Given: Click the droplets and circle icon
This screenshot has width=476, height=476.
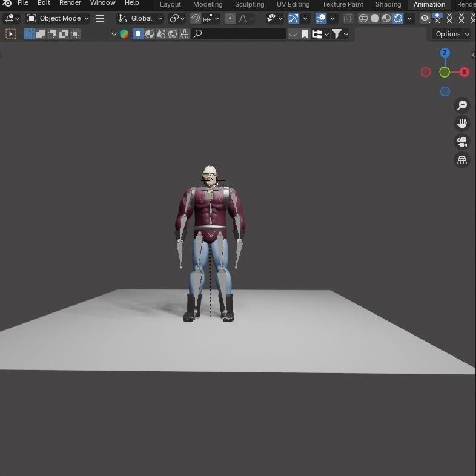Looking at the screenshot, I should tap(161, 34).
